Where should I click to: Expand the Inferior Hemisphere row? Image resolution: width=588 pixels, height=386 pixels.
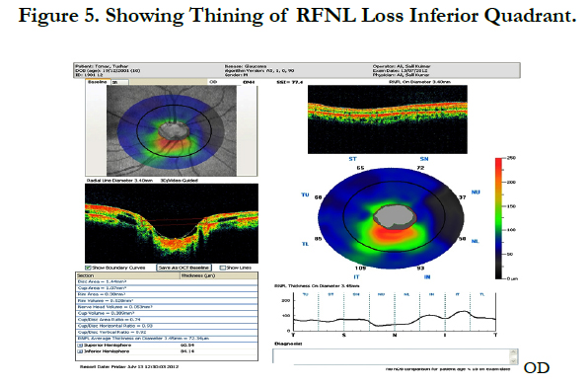coord(80,351)
